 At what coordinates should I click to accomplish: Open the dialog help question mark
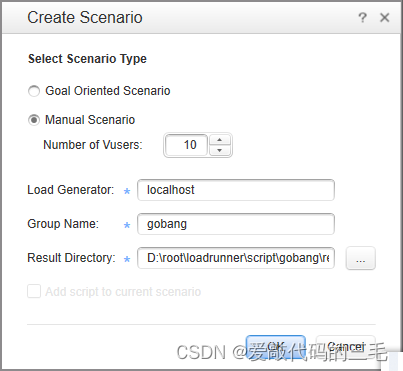[x=362, y=17]
